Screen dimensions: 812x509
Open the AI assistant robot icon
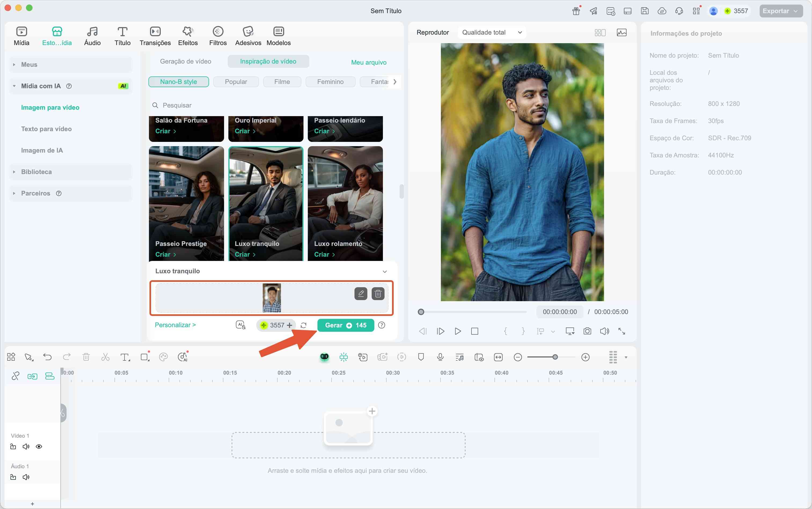[x=324, y=357]
